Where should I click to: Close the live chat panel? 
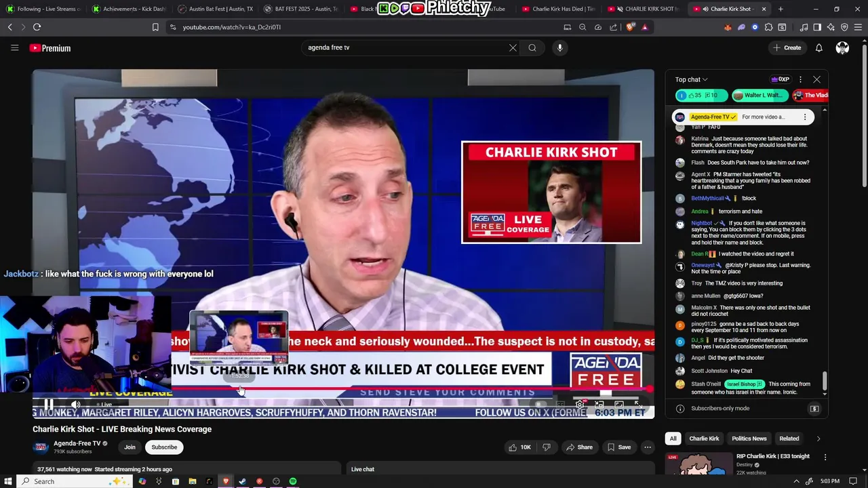coord(816,79)
